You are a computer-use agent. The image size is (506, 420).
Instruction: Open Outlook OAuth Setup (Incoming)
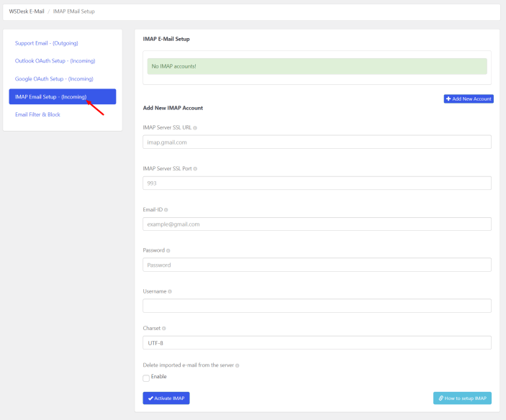[55, 61]
